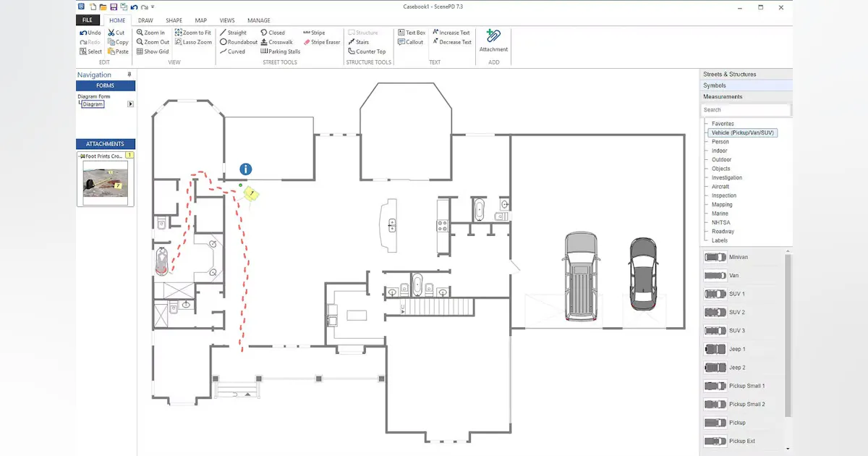This screenshot has height=456, width=868.
Task: Click the blue info marker on the diagram
Action: click(x=246, y=169)
